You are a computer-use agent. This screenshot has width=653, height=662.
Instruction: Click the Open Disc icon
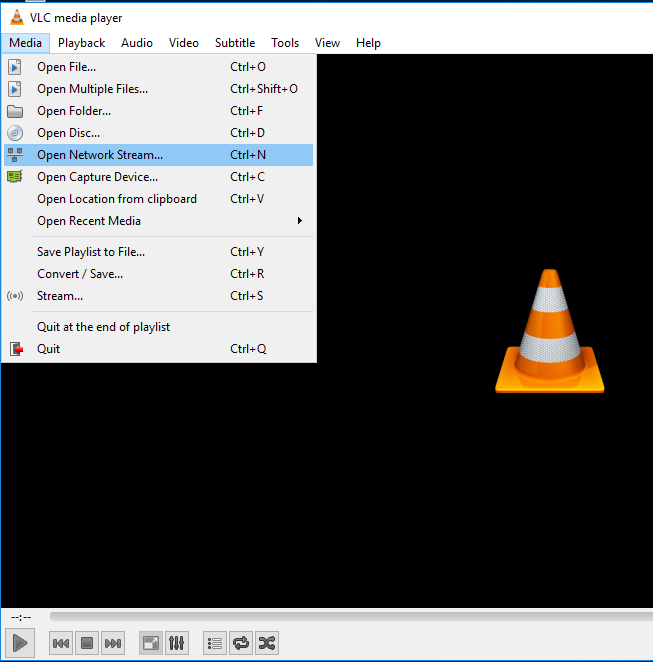point(15,133)
